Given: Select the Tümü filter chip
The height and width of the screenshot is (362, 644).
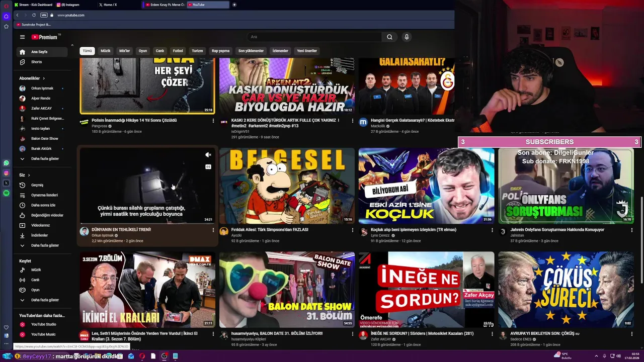Looking at the screenshot, I should [x=87, y=51].
